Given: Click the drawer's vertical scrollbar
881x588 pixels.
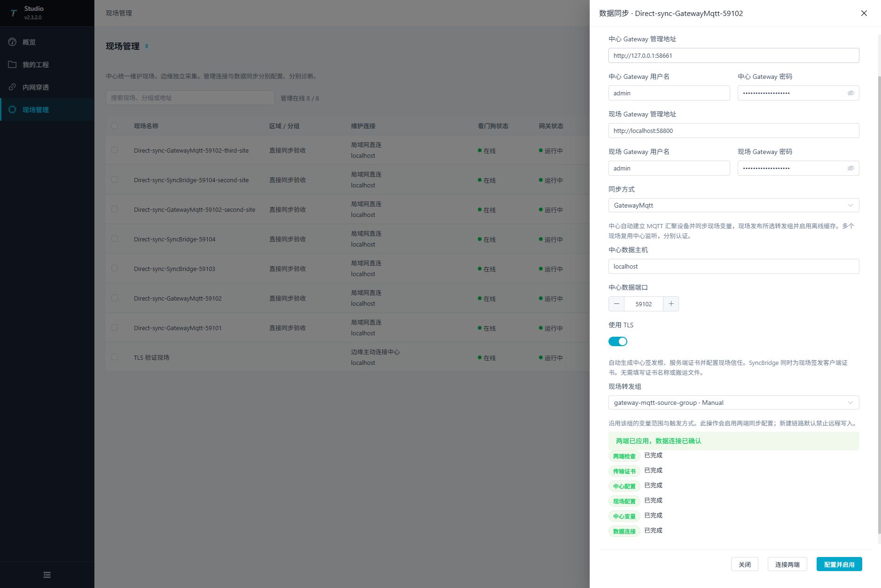Looking at the screenshot, I should 879,304.
